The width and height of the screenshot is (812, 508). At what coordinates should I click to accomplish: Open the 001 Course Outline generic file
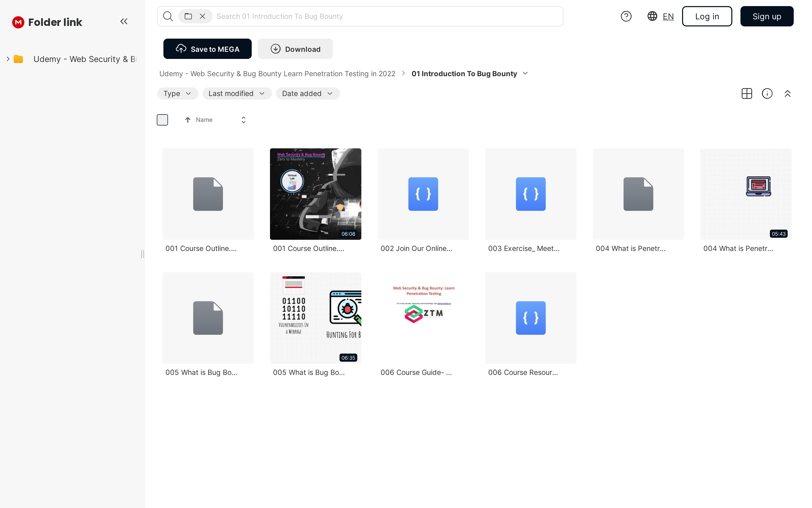pyautogui.click(x=208, y=194)
